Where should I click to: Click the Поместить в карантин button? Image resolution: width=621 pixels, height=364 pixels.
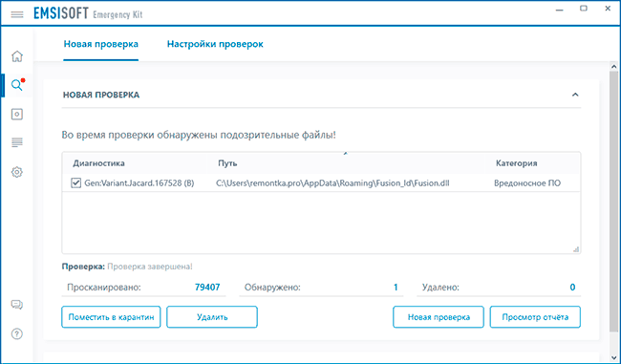click(x=111, y=317)
